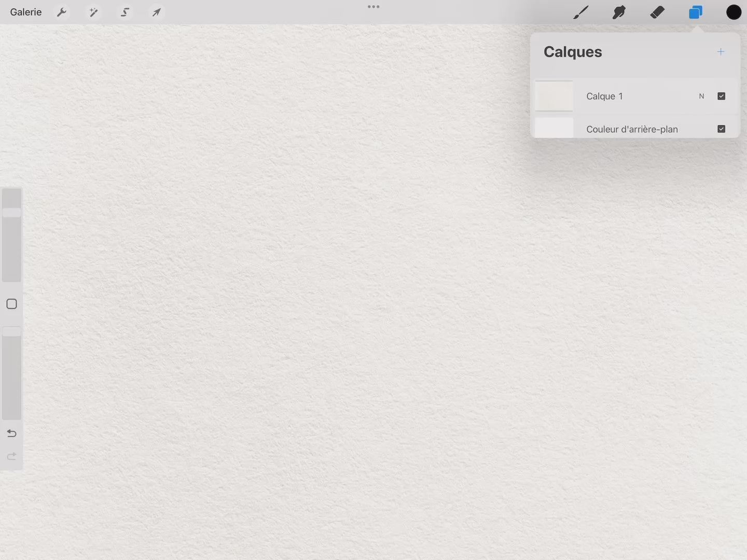The height and width of the screenshot is (560, 747).
Task: Open the black active color swatch
Action: 734,12
